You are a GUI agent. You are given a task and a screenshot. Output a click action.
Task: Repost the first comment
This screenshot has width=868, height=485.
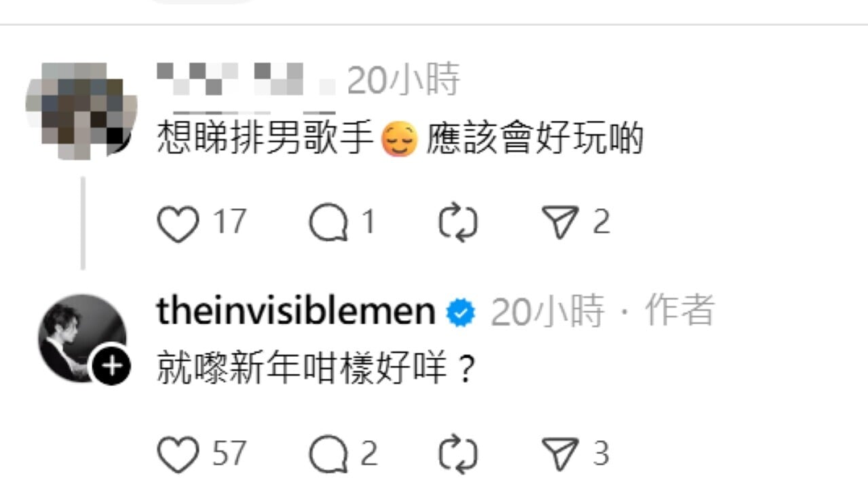click(457, 223)
